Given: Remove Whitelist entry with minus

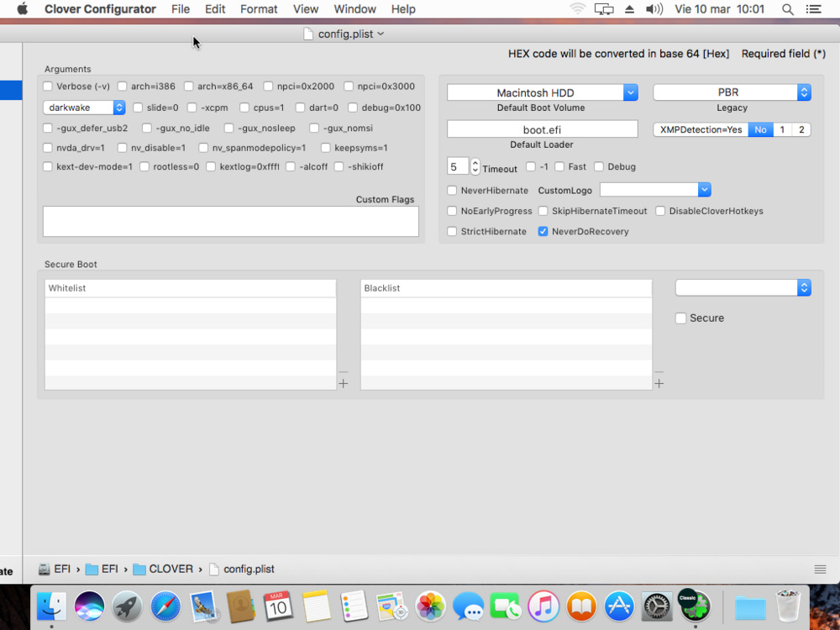Looking at the screenshot, I should click(x=344, y=371).
